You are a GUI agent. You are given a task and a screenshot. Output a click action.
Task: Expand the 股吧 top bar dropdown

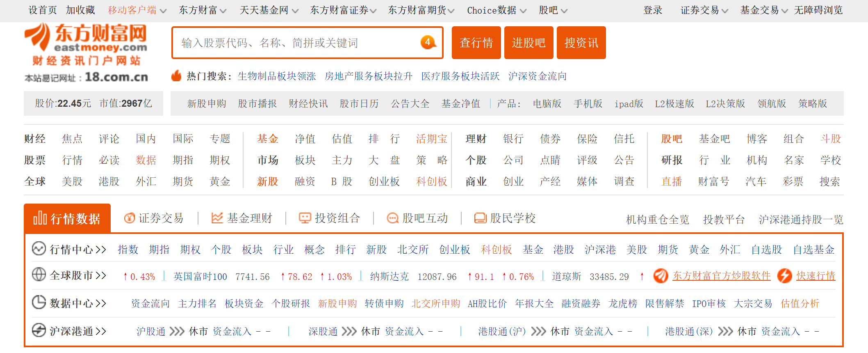[x=564, y=11]
